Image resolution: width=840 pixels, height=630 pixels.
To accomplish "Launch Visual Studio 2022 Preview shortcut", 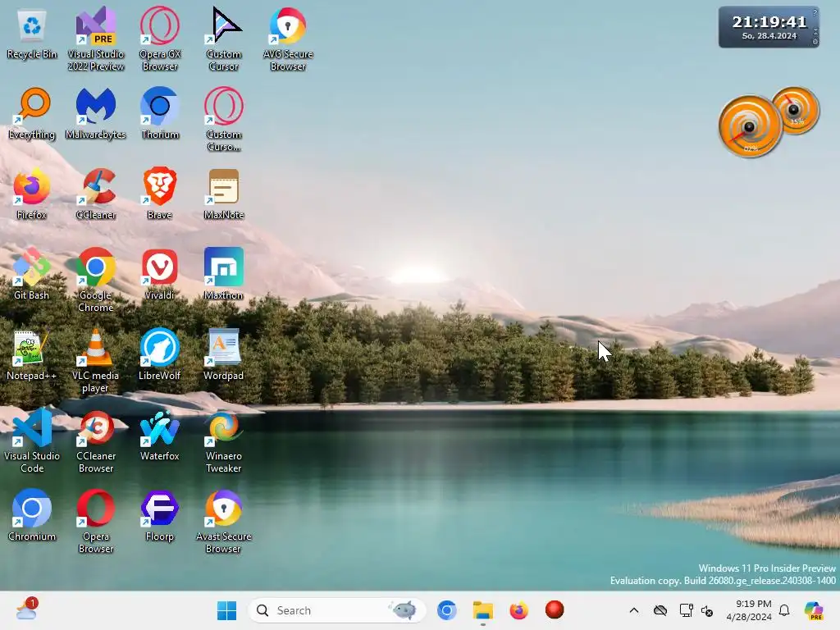I will 96,39.
